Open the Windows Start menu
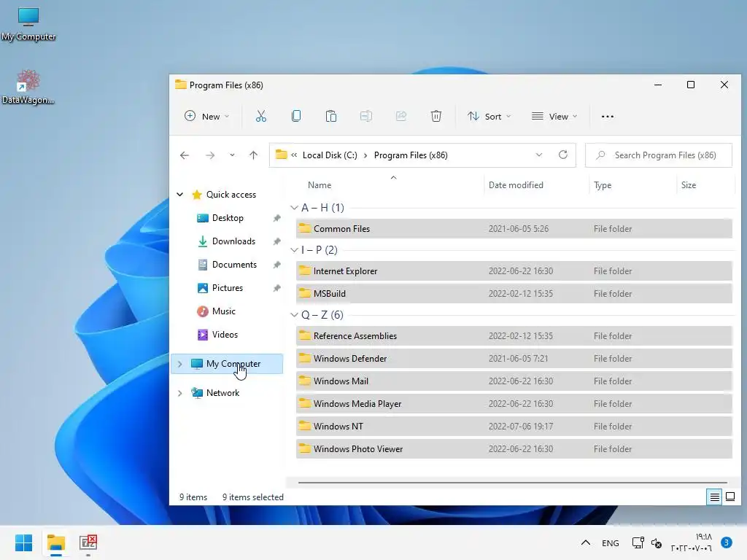Screen dimensions: 747x560 tap(23, 542)
